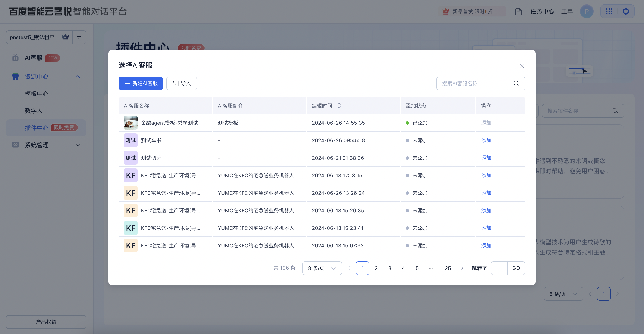Go to page 25 in dialog pagination
The image size is (644, 334).
(448, 268)
